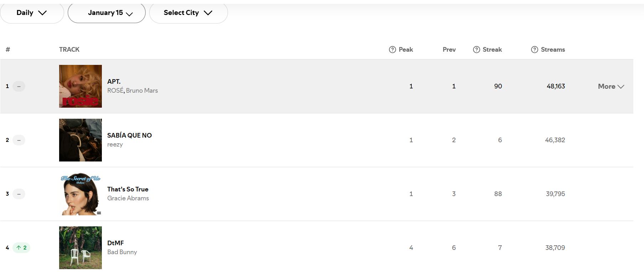644x272 pixels.
Task: Open the Bruno Mars artist link
Action: 142,91
